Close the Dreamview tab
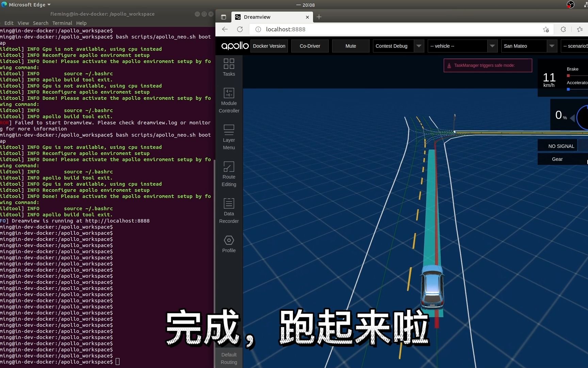The width and height of the screenshot is (588, 368). pyautogui.click(x=308, y=17)
